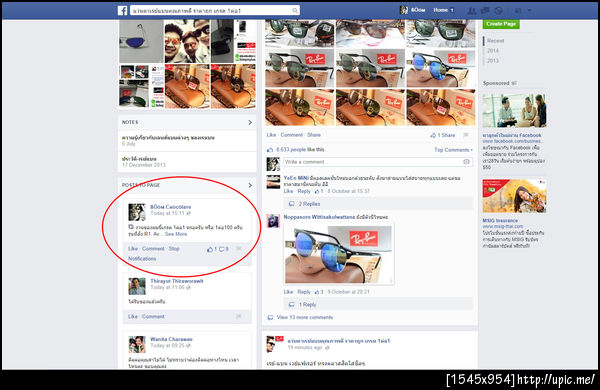Open the MSIG Insurance ad title link

500,221
